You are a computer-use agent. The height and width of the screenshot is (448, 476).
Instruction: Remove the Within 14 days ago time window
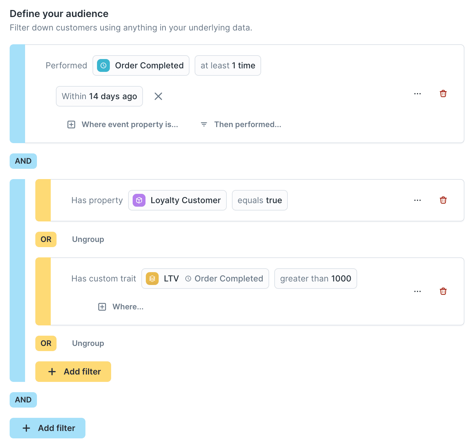158,96
